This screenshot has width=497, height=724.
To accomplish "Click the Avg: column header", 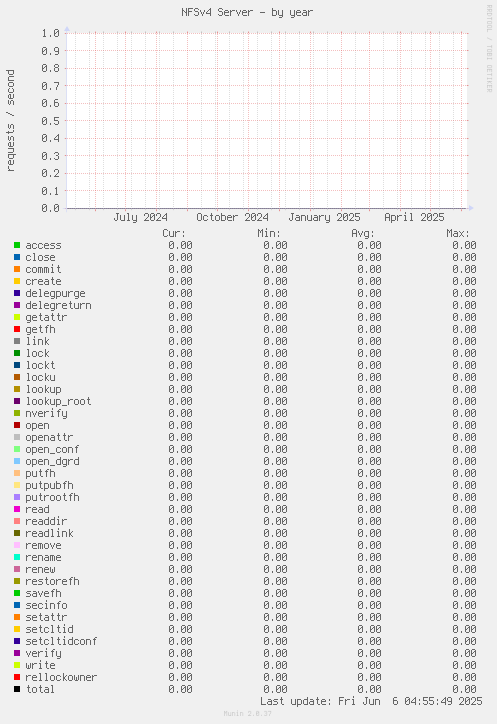I will coord(363,234).
